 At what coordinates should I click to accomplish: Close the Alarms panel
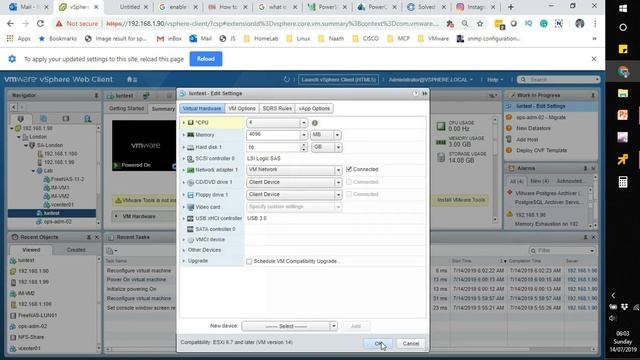593,168
